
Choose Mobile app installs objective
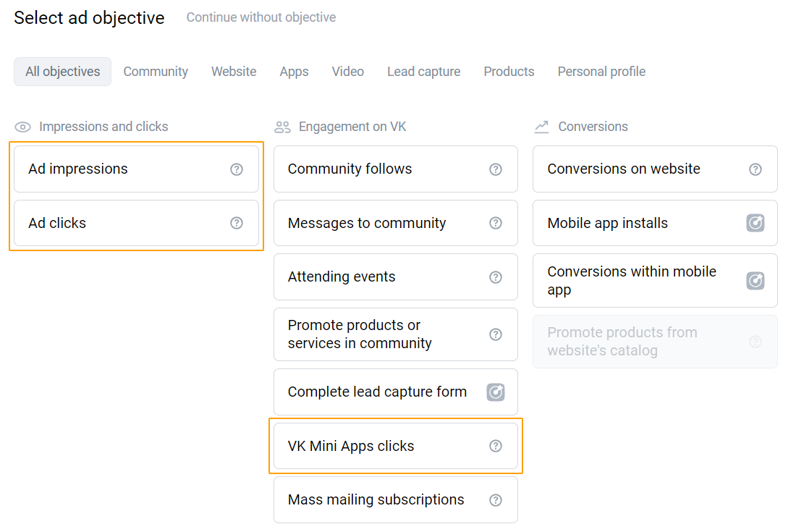click(x=655, y=223)
